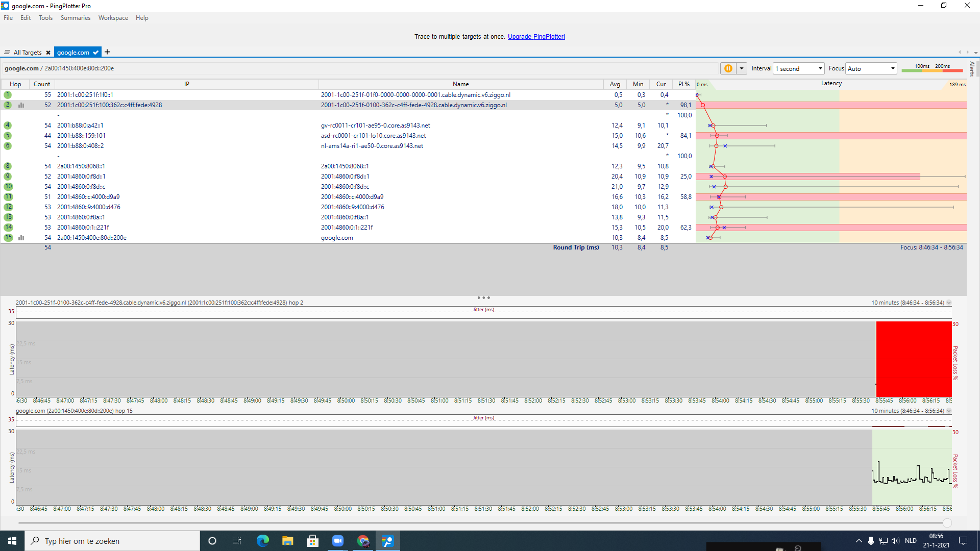The height and width of the screenshot is (551, 980).
Task: Select hop 9 green circle icon
Action: point(8,177)
